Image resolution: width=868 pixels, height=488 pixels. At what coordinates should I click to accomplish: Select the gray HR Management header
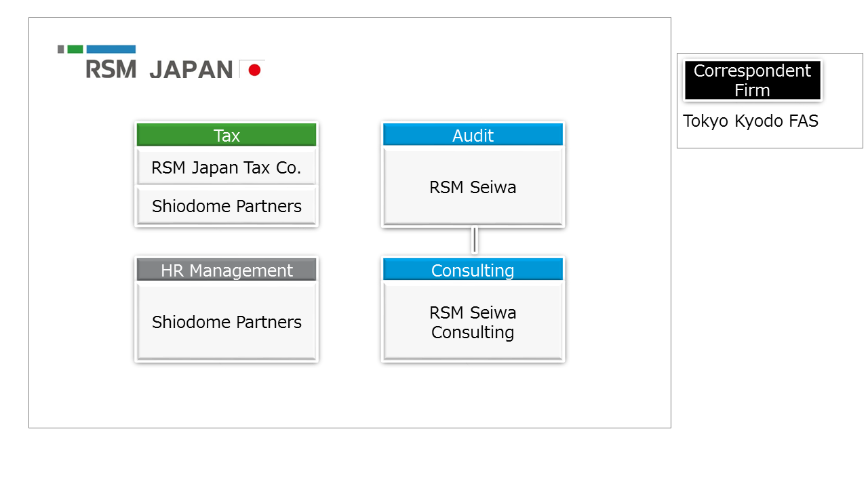point(226,270)
